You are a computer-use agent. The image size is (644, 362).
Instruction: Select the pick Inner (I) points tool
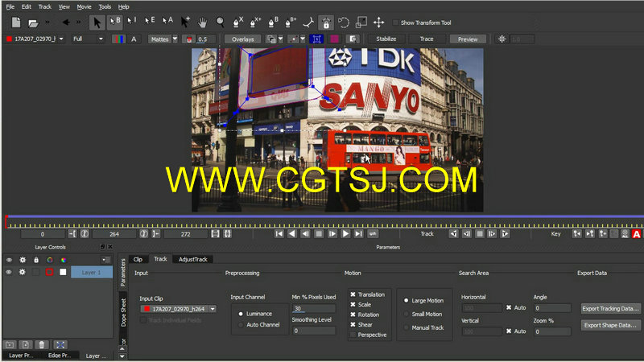pyautogui.click(x=131, y=21)
